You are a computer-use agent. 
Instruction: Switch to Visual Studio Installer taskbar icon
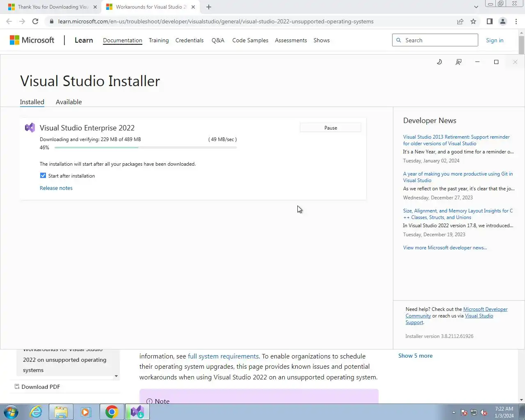click(137, 412)
